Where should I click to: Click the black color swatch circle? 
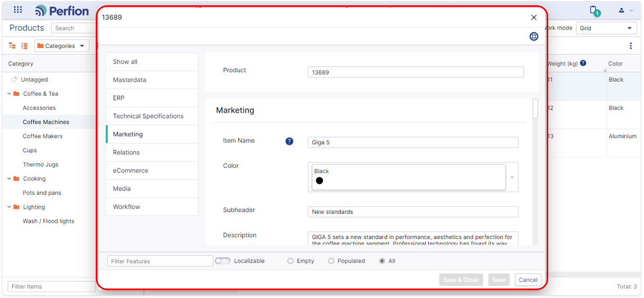[x=319, y=181]
